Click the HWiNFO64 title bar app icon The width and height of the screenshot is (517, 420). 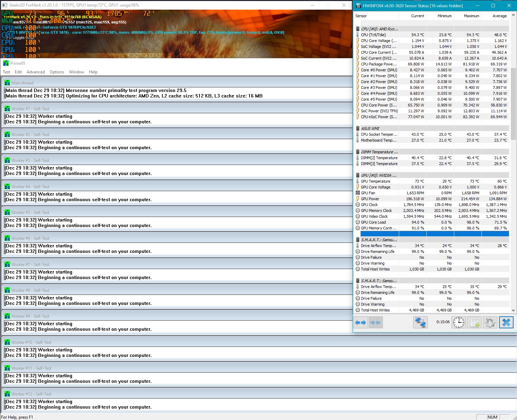point(358,6)
